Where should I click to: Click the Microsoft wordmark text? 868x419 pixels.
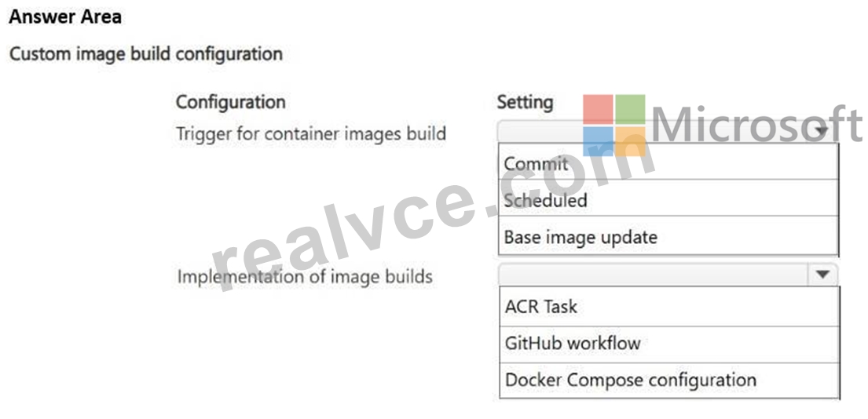coord(756,126)
